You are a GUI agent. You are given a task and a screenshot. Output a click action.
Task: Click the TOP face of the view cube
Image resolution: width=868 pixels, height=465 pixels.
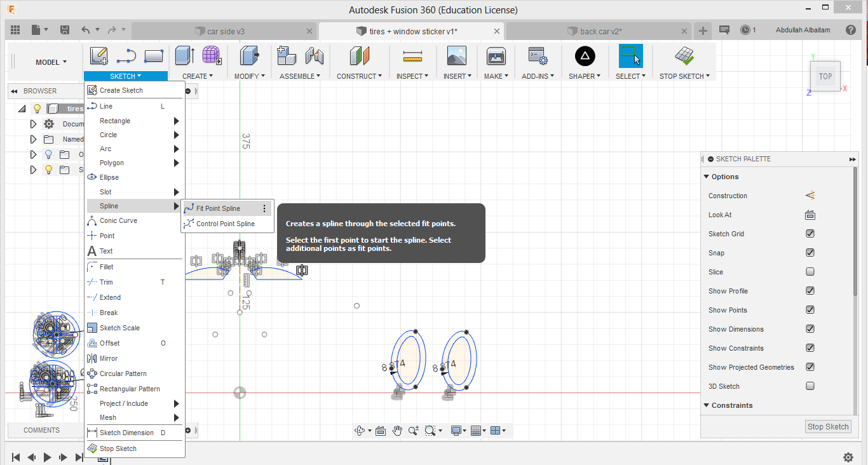click(x=825, y=76)
